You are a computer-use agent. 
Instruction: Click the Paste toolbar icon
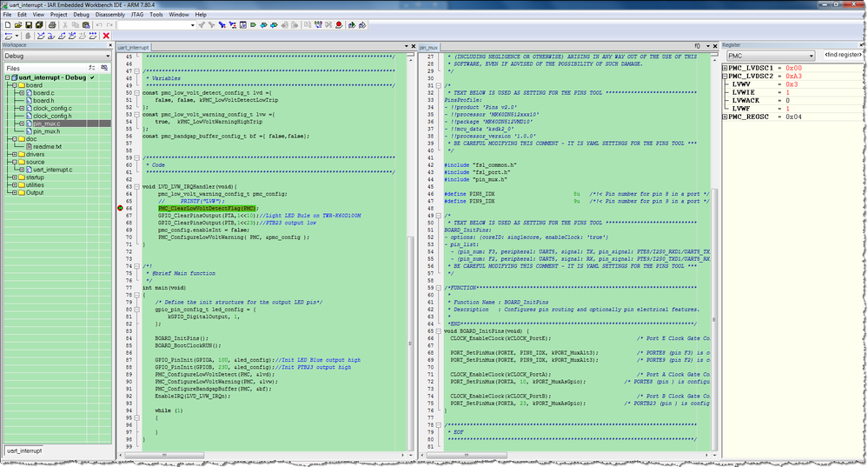coord(86,25)
